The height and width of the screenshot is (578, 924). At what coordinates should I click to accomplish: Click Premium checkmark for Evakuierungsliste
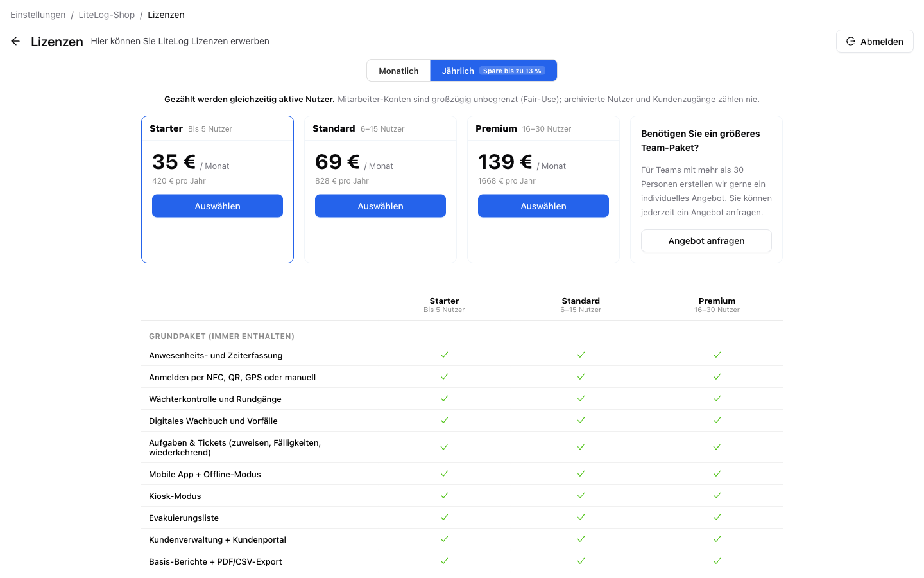pos(717,517)
